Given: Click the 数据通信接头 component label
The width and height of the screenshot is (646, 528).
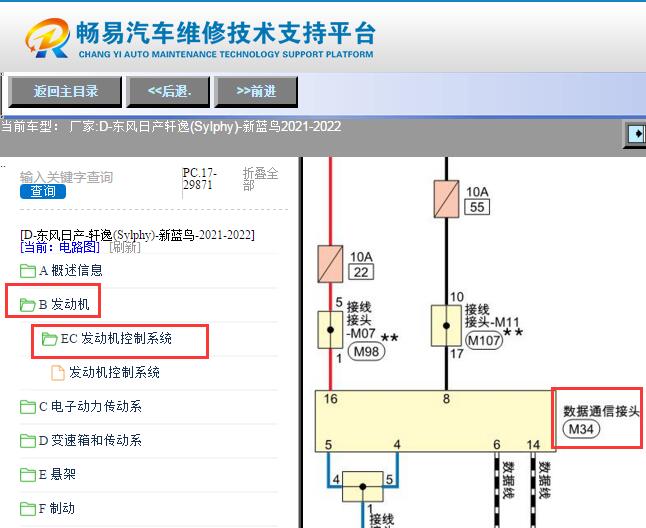Looking at the screenshot, I should click(601, 411).
